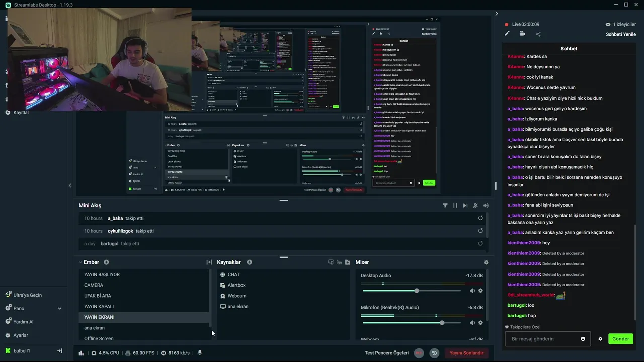Share the stream from chat panel
644x362 pixels.
538,34
